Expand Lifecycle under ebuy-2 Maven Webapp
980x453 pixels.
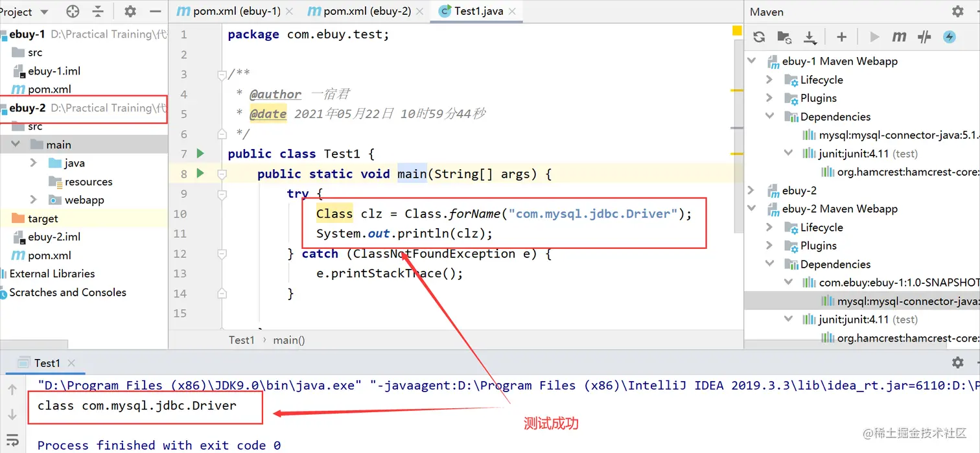(769, 227)
